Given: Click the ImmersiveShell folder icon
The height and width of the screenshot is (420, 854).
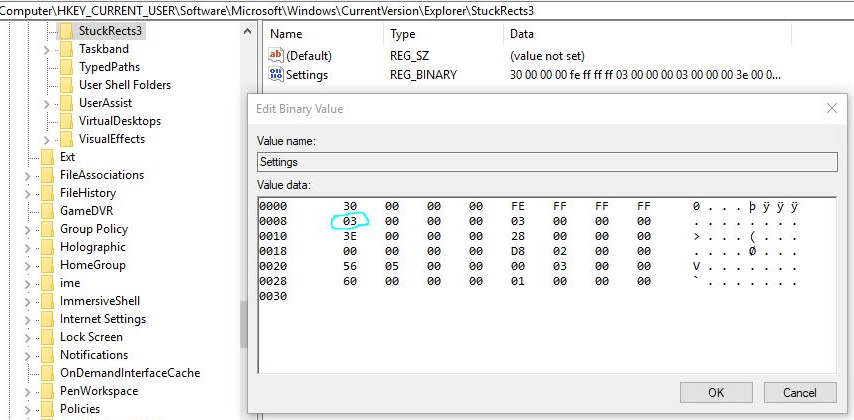Looking at the screenshot, I should pyautogui.click(x=48, y=301).
